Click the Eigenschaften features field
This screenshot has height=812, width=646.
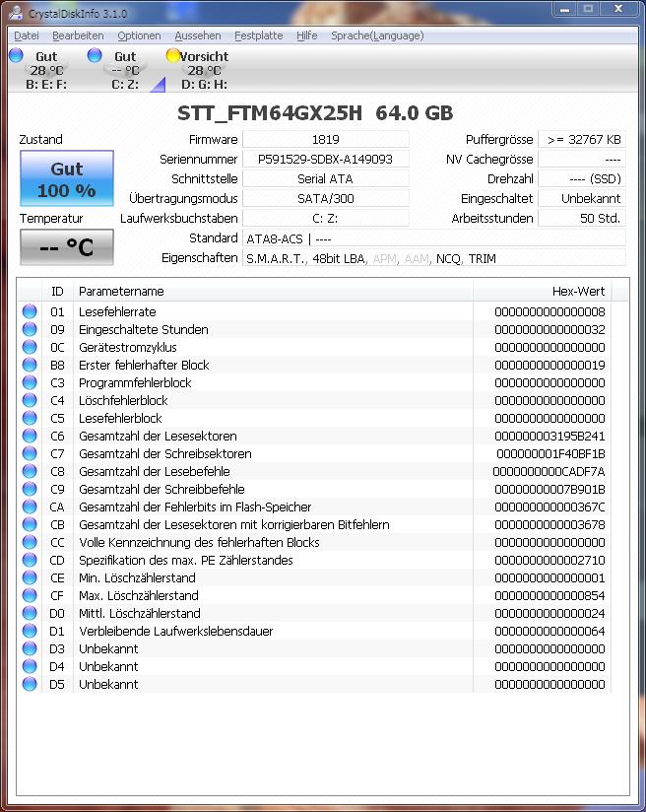click(433, 258)
